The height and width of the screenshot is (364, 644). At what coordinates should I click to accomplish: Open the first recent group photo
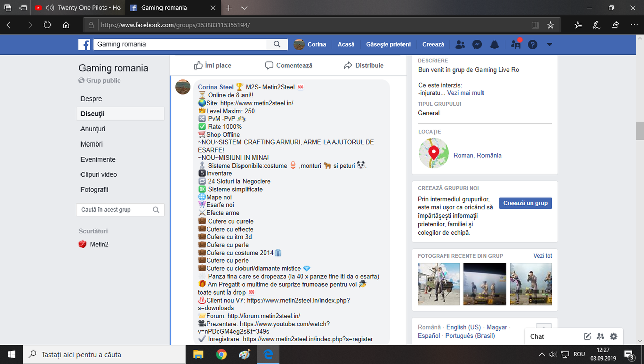[x=439, y=284]
